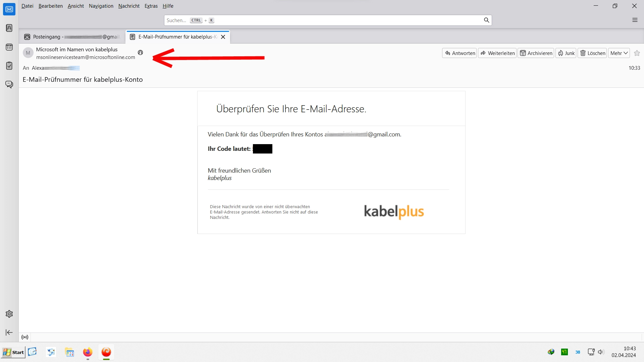Screen dimensions: 644x362
Task: Open Firefox from the taskbar
Action: [x=88, y=352]
